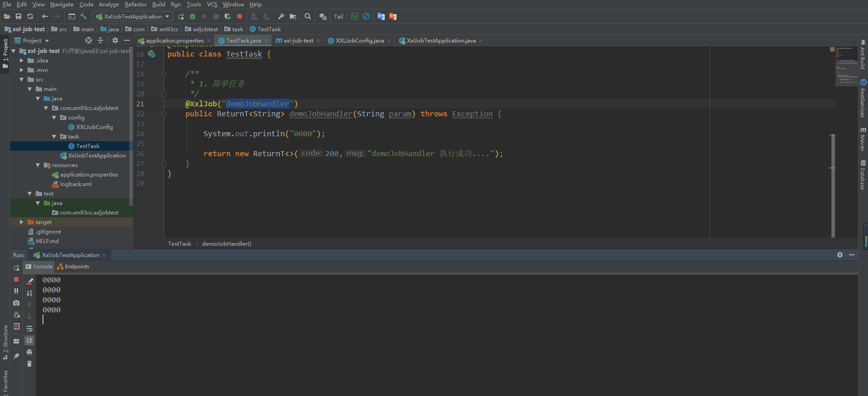Open the Build menu
Viewport: 868px width, 396px height.
click(159, 4)
